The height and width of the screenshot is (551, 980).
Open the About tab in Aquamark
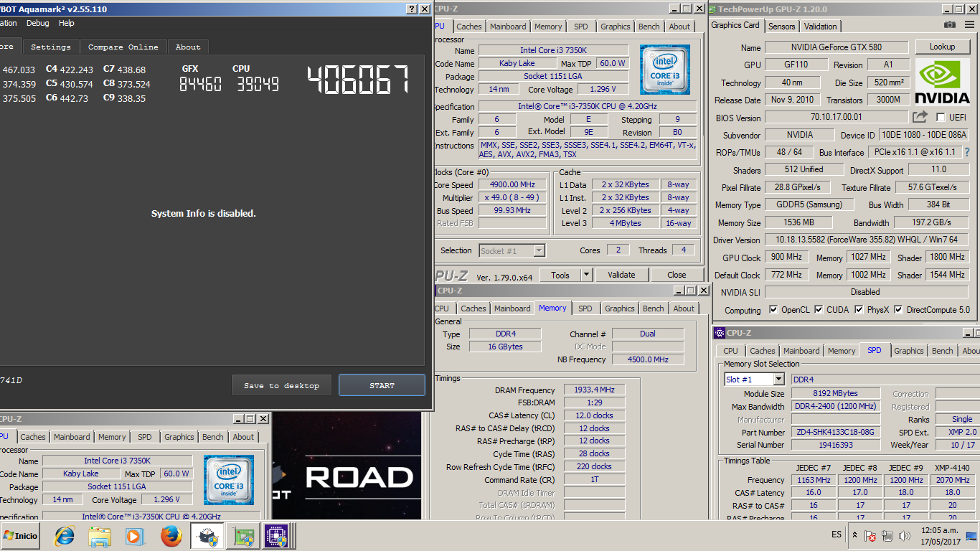point(188,47)
